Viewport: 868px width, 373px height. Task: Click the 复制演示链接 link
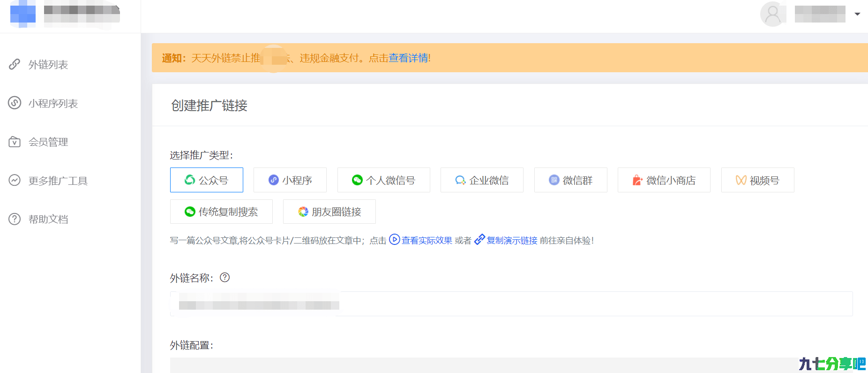pyautogui.click(x=512, y=240)
